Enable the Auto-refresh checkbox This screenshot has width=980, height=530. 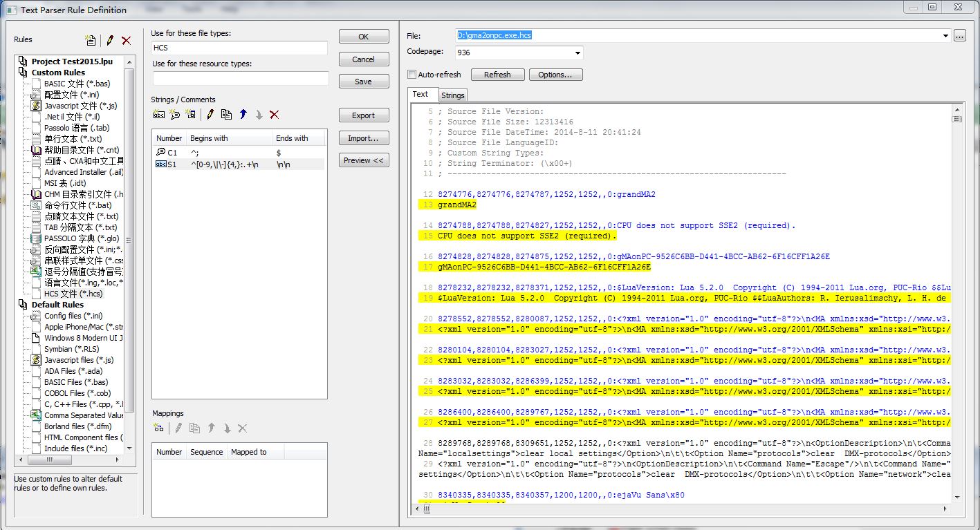coord(412,75)
